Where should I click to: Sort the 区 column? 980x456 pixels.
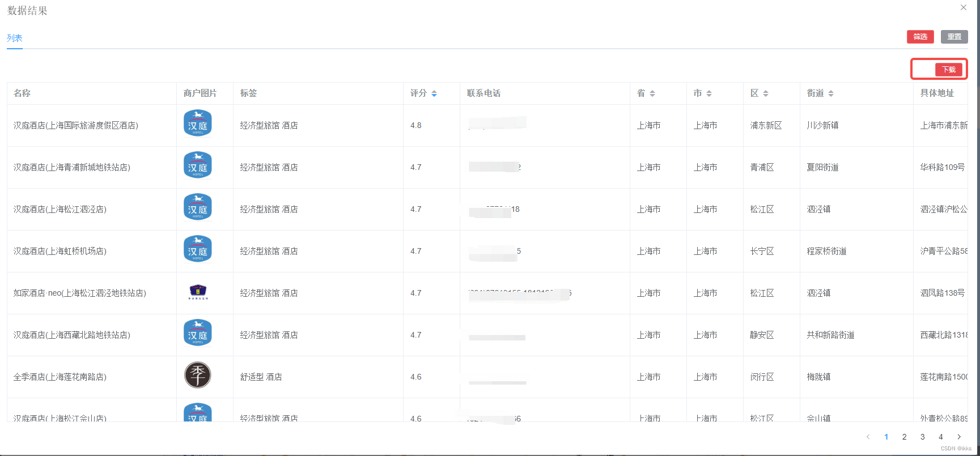[x=766, y=93]
